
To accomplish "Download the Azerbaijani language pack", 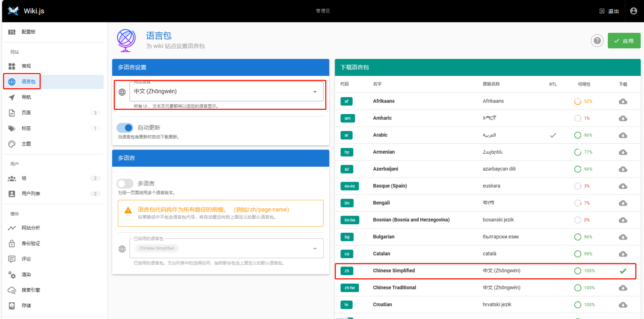I will tap(623, 169).
